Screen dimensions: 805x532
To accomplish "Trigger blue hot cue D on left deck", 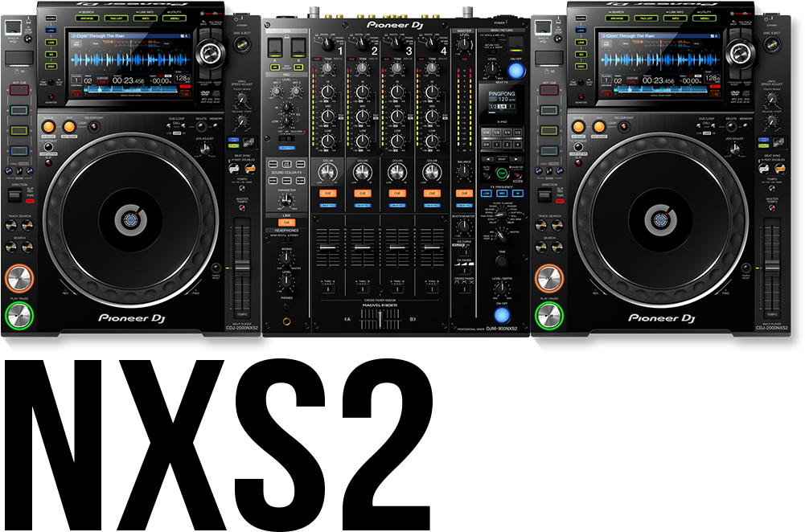I will point(19,151).
